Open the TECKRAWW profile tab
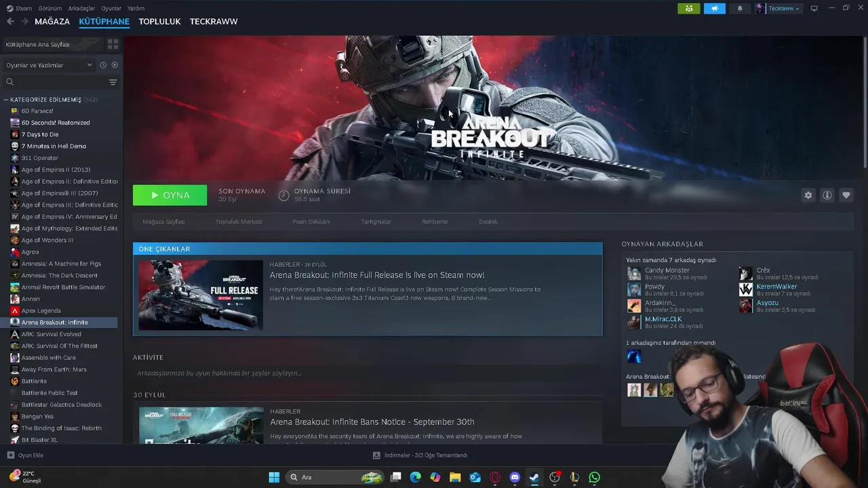Screen dimensions: 868x488 (x=214, y=22)
